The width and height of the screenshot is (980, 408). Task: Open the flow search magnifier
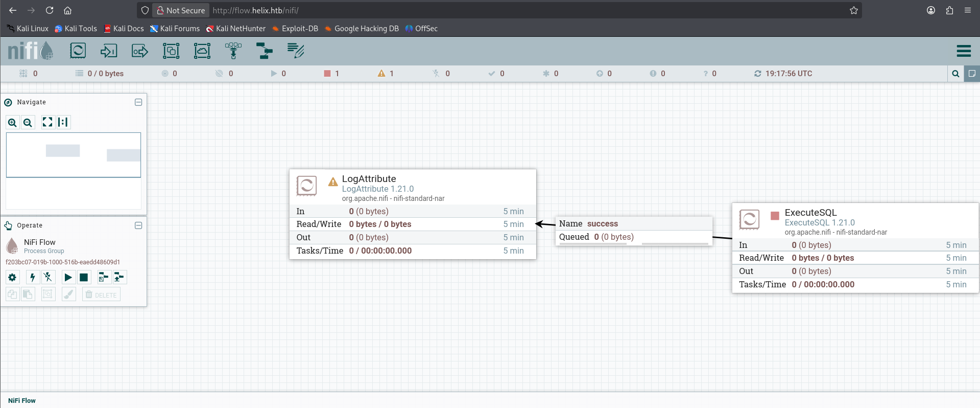(955, 74)
